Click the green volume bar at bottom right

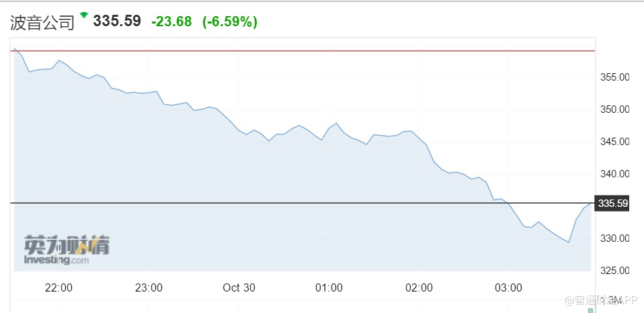(x=590, y=310)
